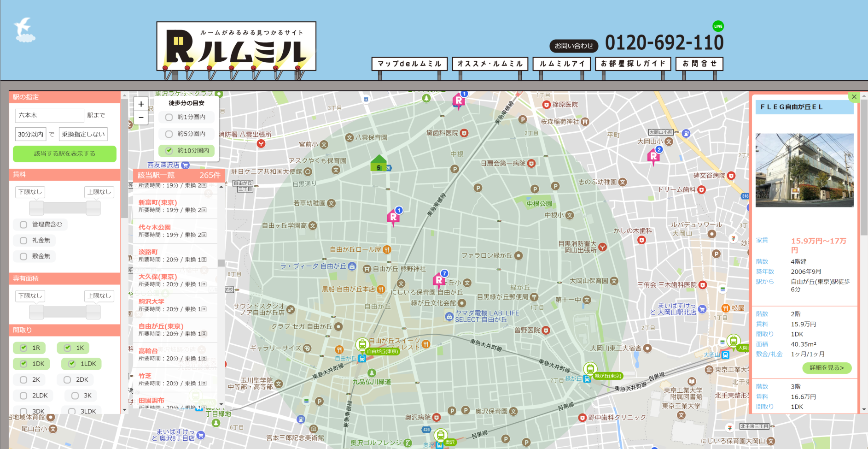Click the 桜森稲荷神社 shrine icon

pyautogui.click(x=585, y=122)
